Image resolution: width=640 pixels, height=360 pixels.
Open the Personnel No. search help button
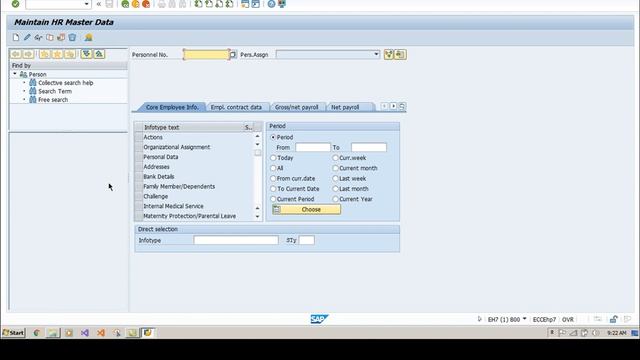[233, 54]
